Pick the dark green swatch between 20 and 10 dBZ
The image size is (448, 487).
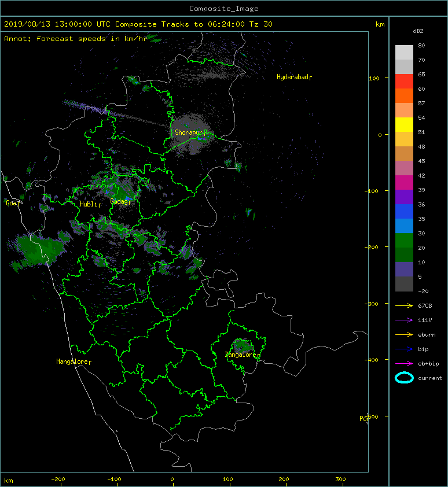(404, 254)
